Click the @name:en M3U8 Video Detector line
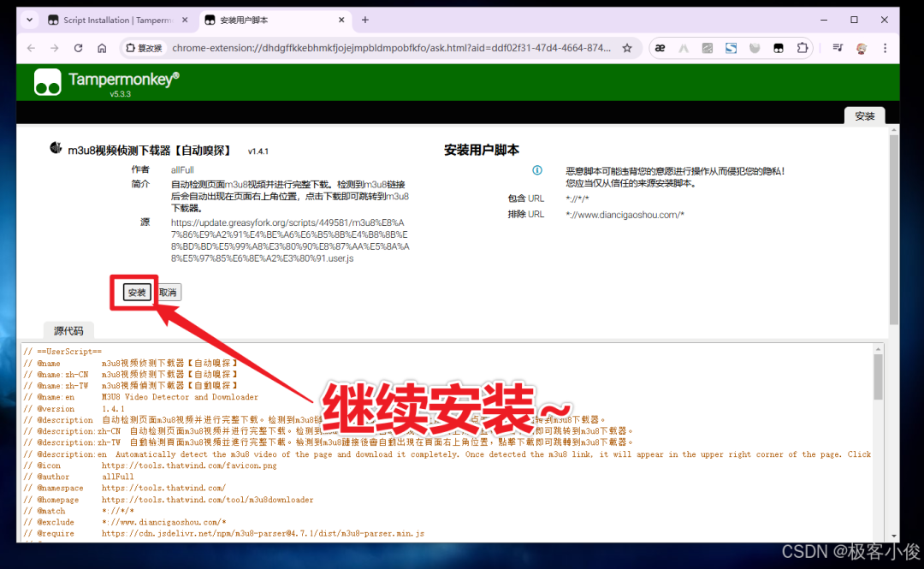The image size is (924, 569). tap(141, 397)
